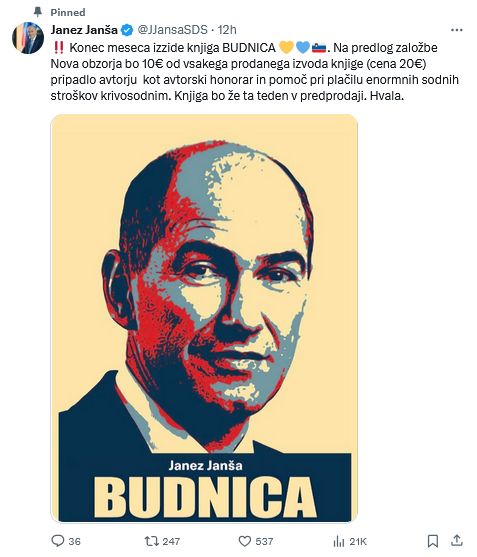Open Janez Janša profile avatar
The height and width of the screenshot is (557, 477).
pyautogui.click(x=28, y=38)
